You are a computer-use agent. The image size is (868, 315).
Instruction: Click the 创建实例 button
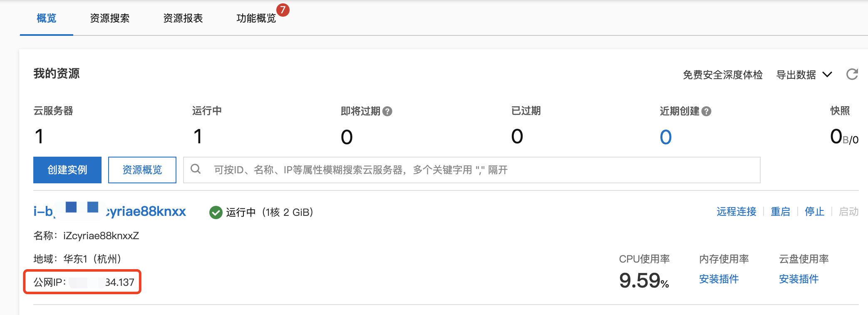point(67,170)
